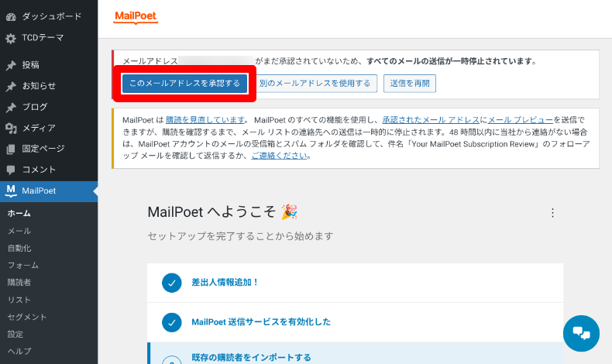Click the pin icon beside ブログ
Image resolution: width=612 pixels, height=364 pixels.
[11, 108]
